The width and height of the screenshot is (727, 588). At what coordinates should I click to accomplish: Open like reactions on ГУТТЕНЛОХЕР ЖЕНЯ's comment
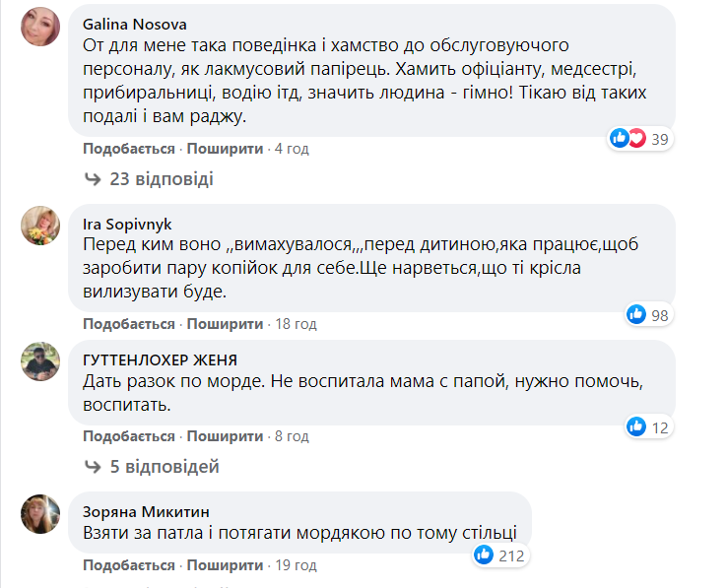pos(647,426)
